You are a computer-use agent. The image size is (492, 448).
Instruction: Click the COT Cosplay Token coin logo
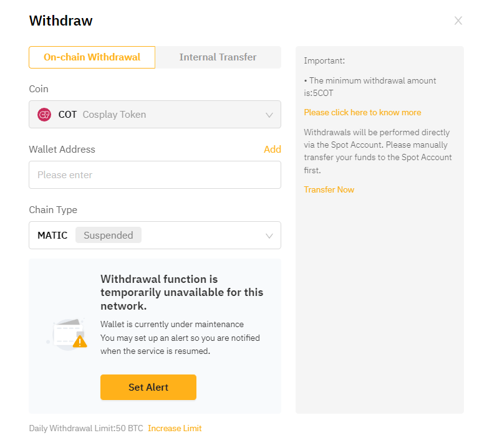pos(44,115)
